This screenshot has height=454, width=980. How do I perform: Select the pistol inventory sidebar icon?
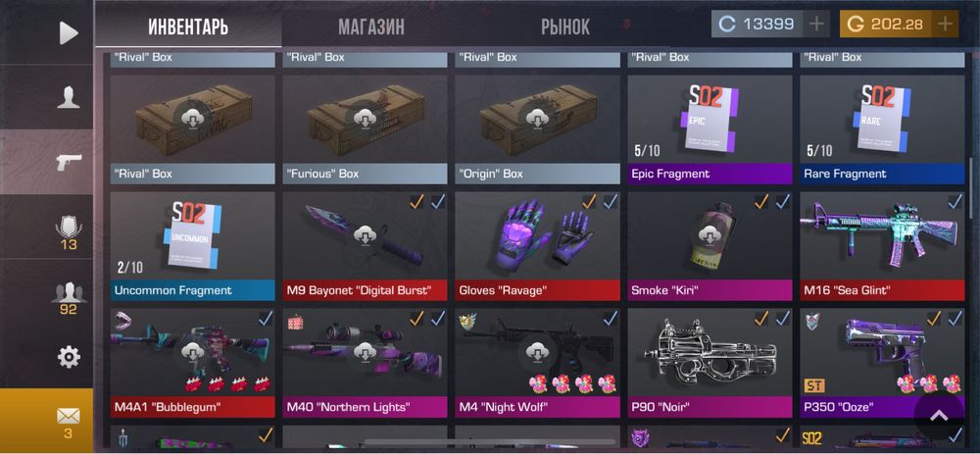[x=69, y=162]
